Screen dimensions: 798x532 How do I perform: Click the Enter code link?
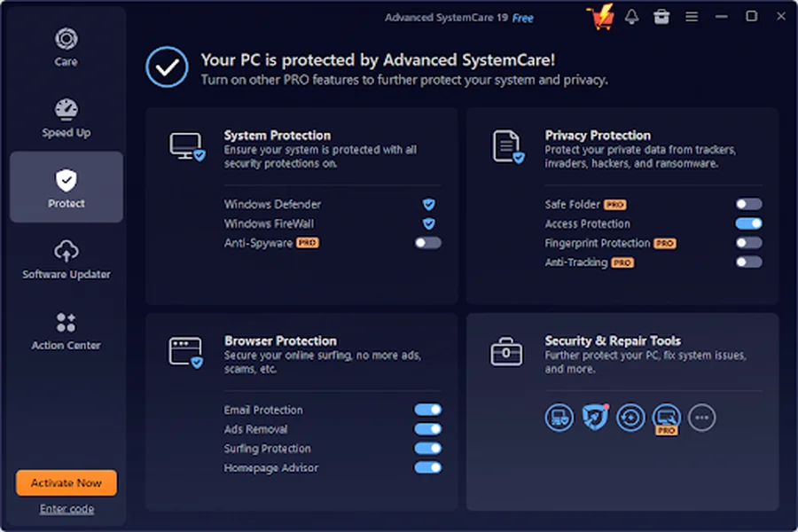[x=66, y=509]
